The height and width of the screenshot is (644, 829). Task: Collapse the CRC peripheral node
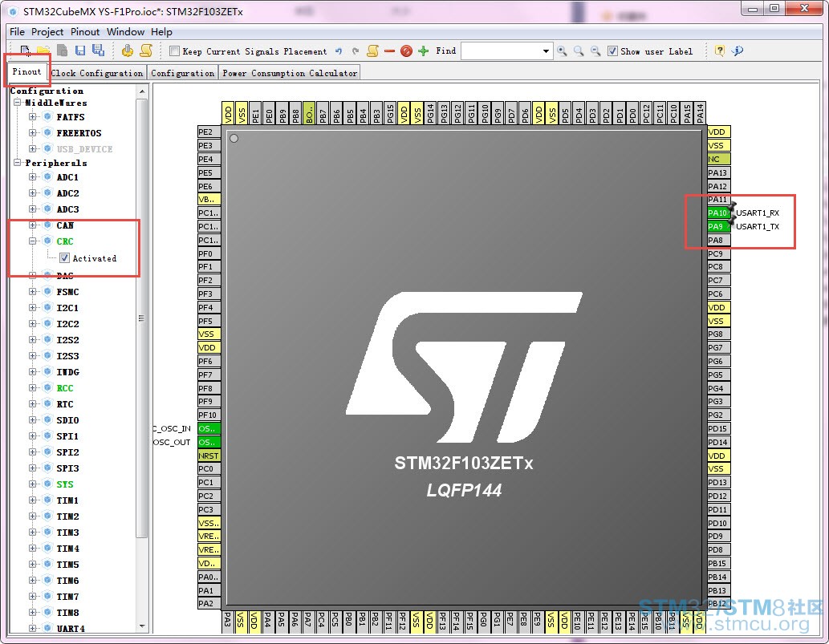pos(32,241)
